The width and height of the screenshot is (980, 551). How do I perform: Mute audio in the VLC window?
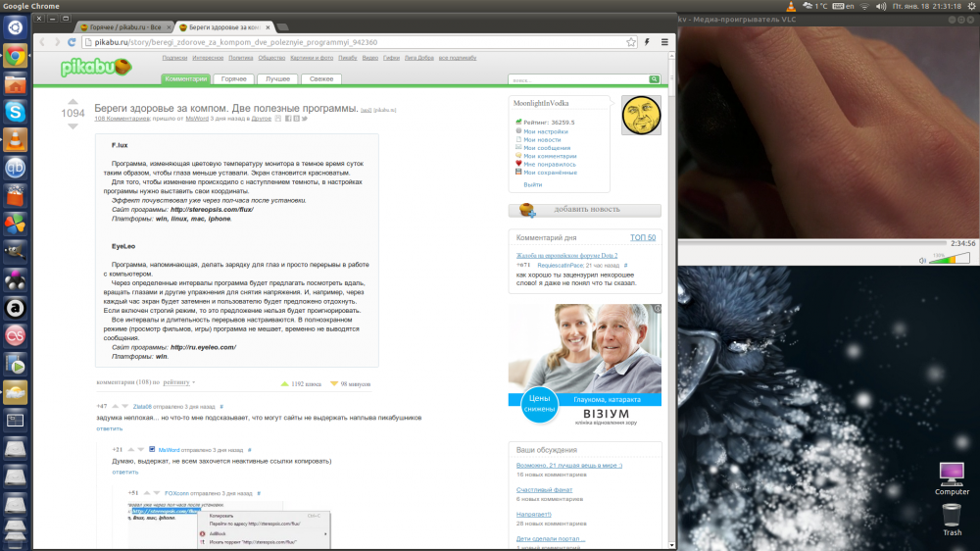click(x=922, y=260)
